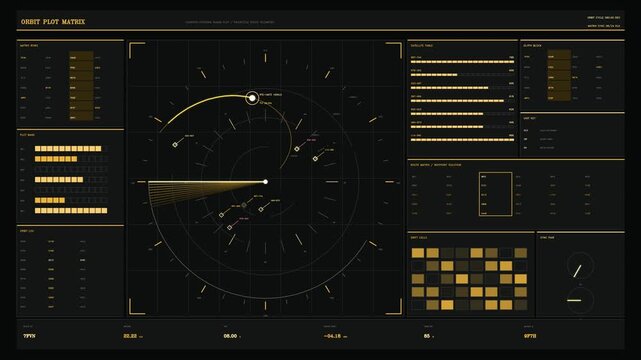Click the first drift cell in the top row
This screenshot has height=360, width=641.
[417, 253]
